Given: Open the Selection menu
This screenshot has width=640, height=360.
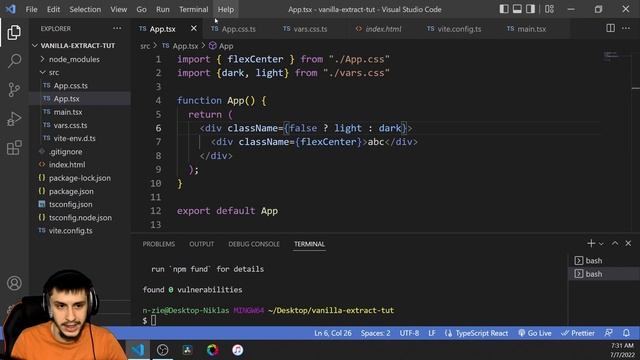Looking at the screenshot, I should point(85,9).
